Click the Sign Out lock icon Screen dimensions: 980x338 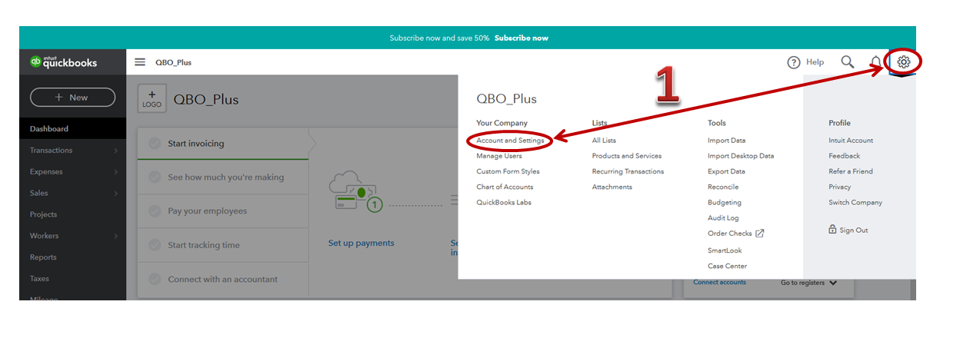pyautogui.click(x=832, y=229)
